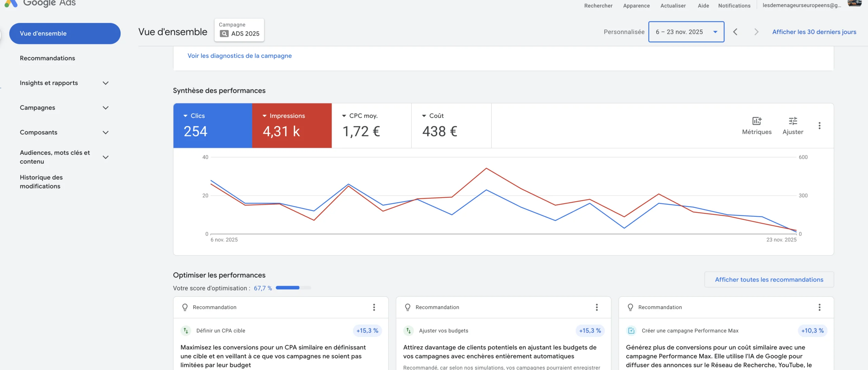
Task: Change the Impressions metric dropdown
Action: coord(283,116)
